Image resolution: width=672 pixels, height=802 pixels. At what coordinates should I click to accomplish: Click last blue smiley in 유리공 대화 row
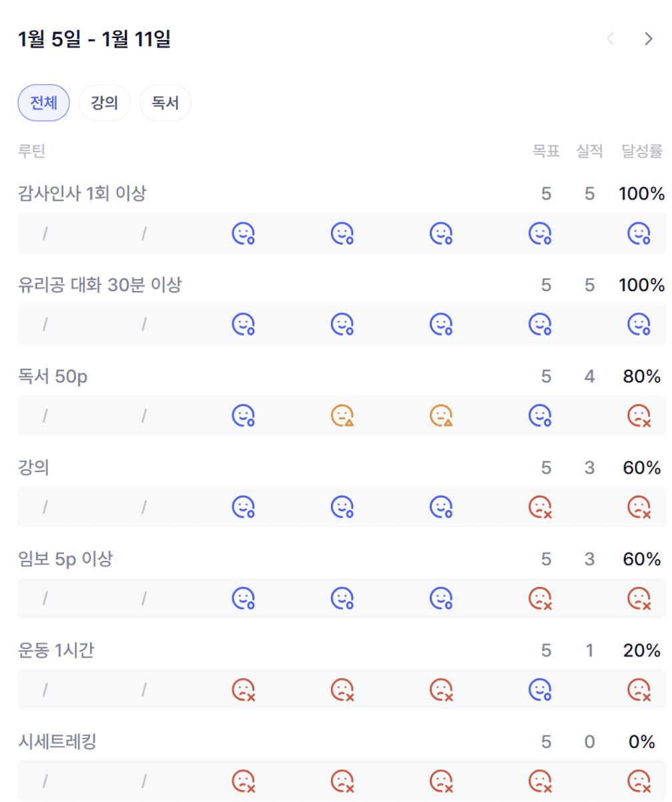[x=639, y=325]
